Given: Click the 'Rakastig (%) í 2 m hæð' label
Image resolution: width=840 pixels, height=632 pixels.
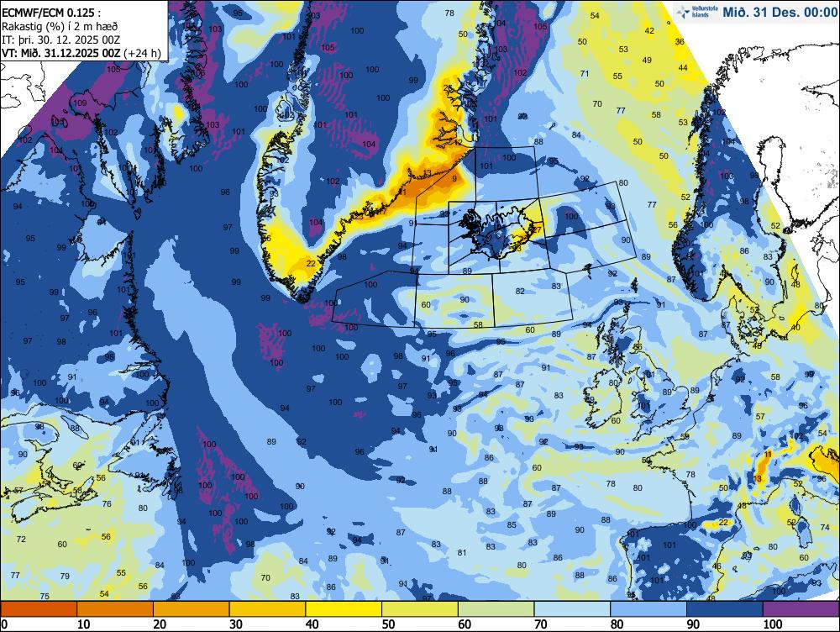Looking at the screenshot, I should pyautogui.click(x=60, y=26).
